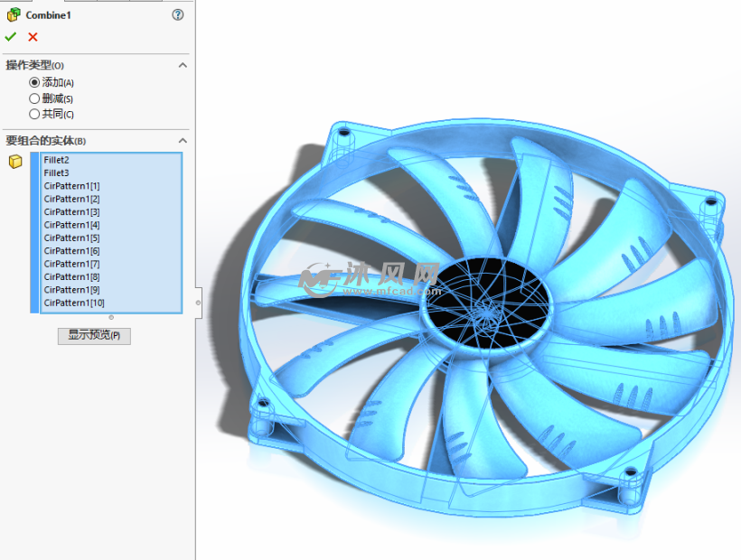Collapse the 操作类型(O) section
The height and width of the screenshot is (560, 741).
pos(183,65)
